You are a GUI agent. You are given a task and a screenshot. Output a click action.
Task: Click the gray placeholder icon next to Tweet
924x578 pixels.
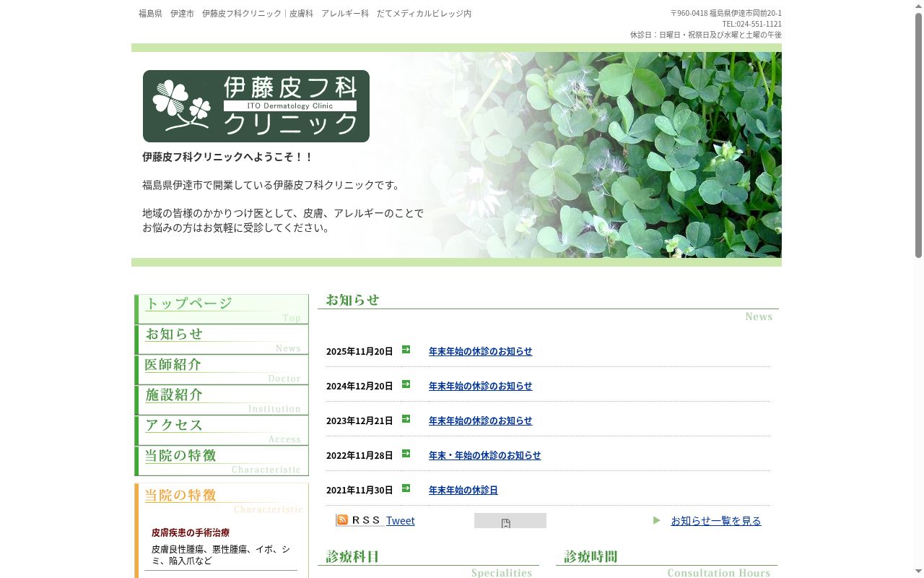click(510, 521)
